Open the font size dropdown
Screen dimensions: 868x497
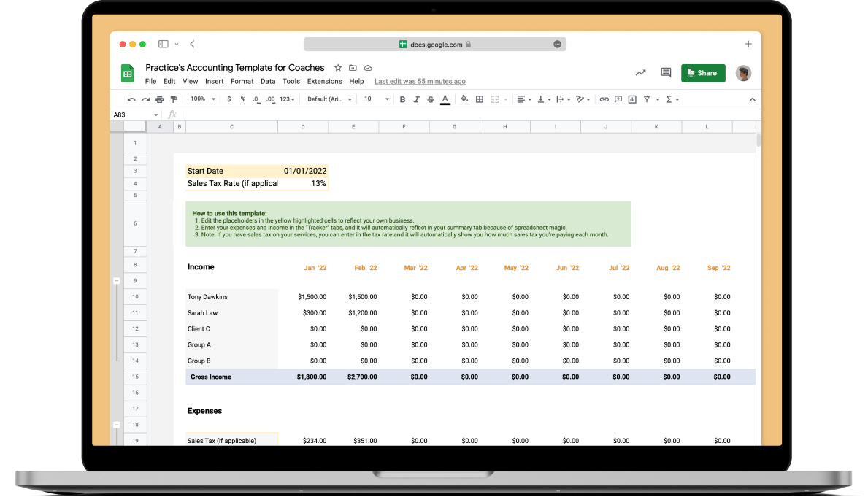(x=377, y=99)
